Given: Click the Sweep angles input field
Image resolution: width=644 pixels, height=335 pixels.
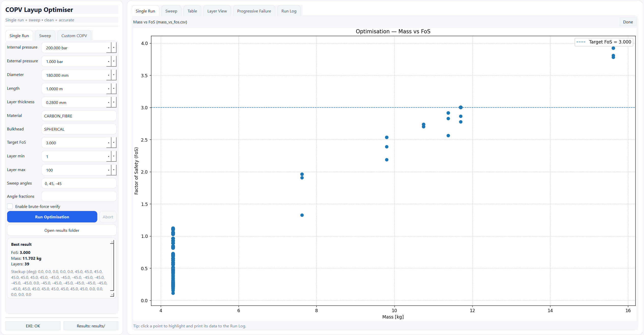Looking at the screenshot, I should [x=79, y=184].
